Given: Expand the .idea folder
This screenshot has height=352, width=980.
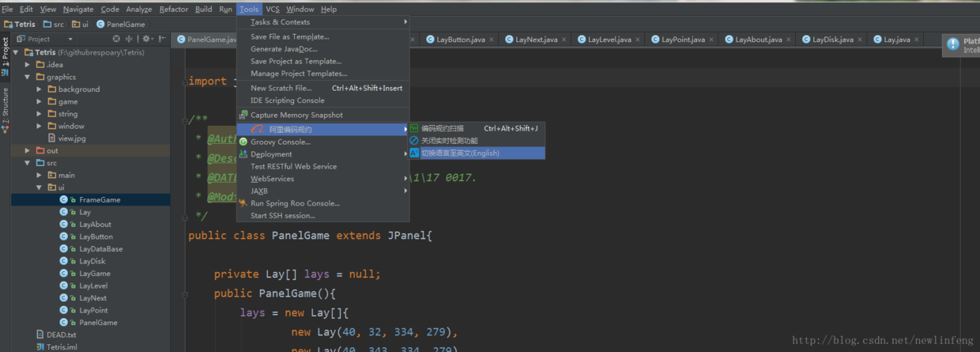Looking at the screenshot, I should tap(28, 64).
